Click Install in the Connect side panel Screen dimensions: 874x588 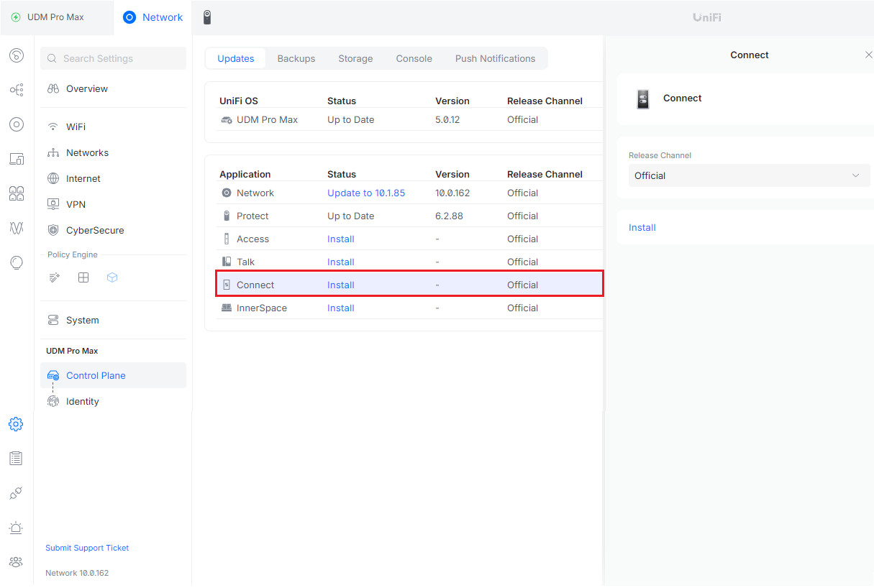(642, 228)
